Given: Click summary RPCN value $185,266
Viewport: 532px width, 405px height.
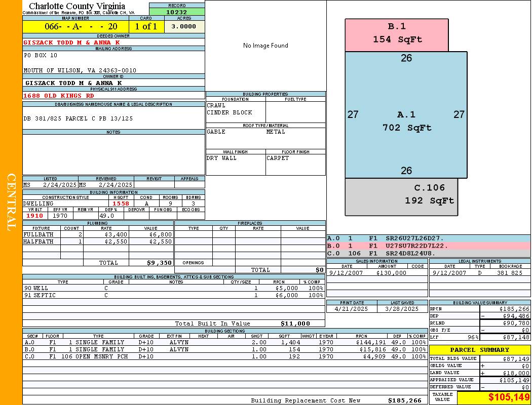Looking at the screenshot, I should pos(514,309).
